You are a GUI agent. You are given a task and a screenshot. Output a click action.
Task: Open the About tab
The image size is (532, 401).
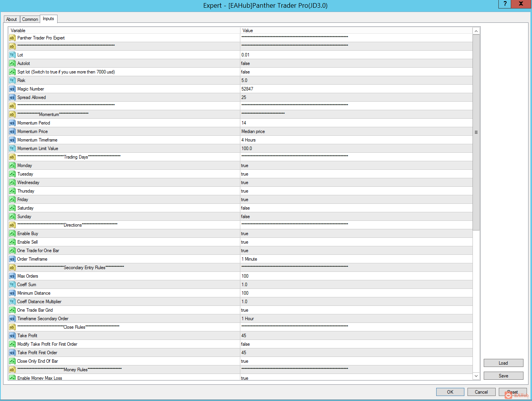(12, 19)
